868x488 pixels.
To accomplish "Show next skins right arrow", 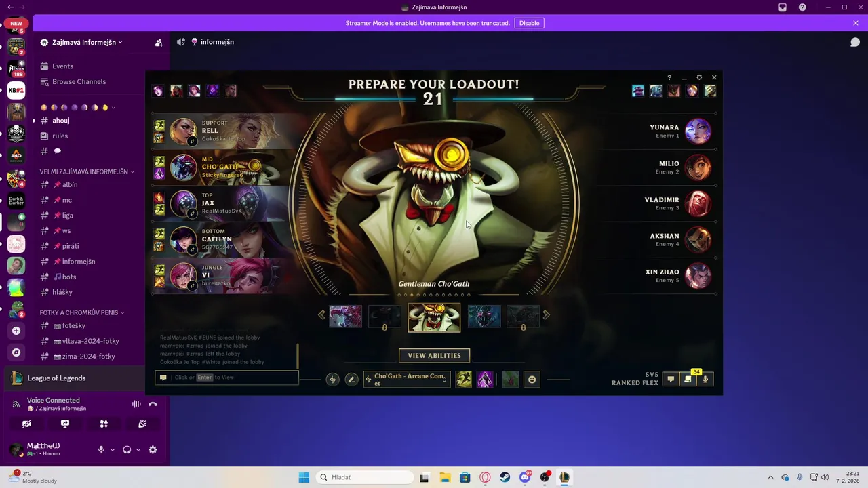I will 547,314.
